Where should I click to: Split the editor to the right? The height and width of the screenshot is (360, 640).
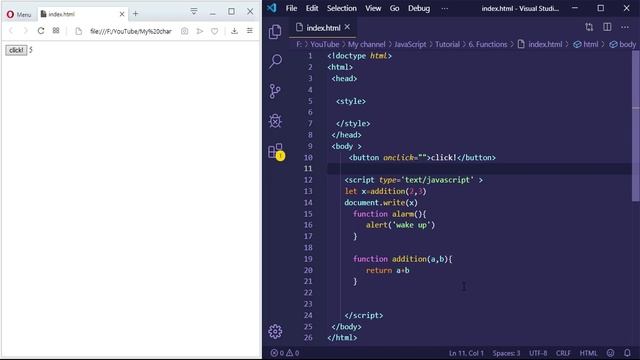(607, 27)
